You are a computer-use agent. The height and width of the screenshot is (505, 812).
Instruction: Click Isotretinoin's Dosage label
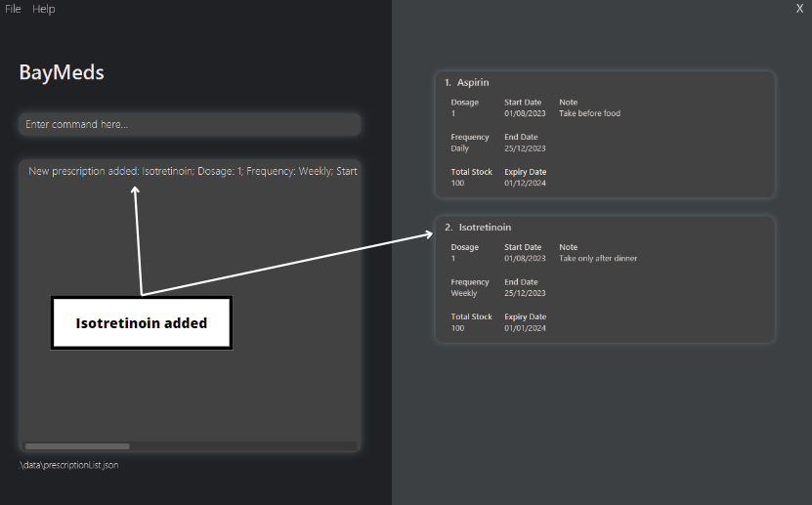click(464, 247)
